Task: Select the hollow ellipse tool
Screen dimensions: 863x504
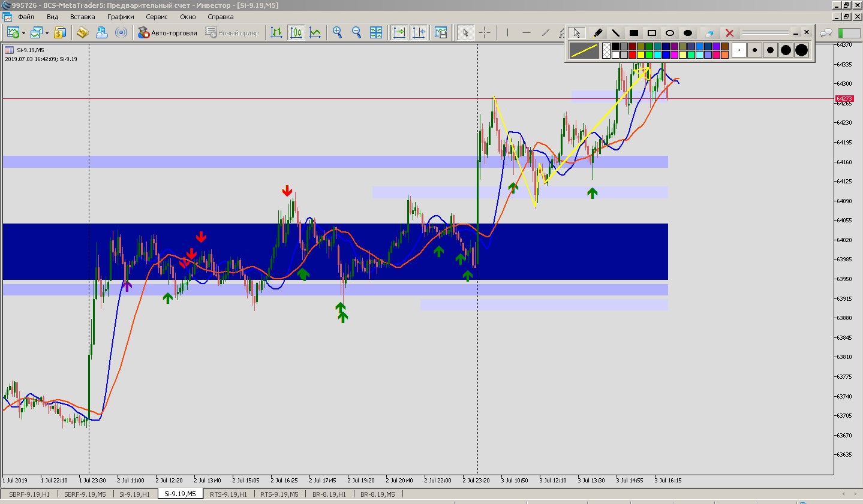Action: pos(670,33)
